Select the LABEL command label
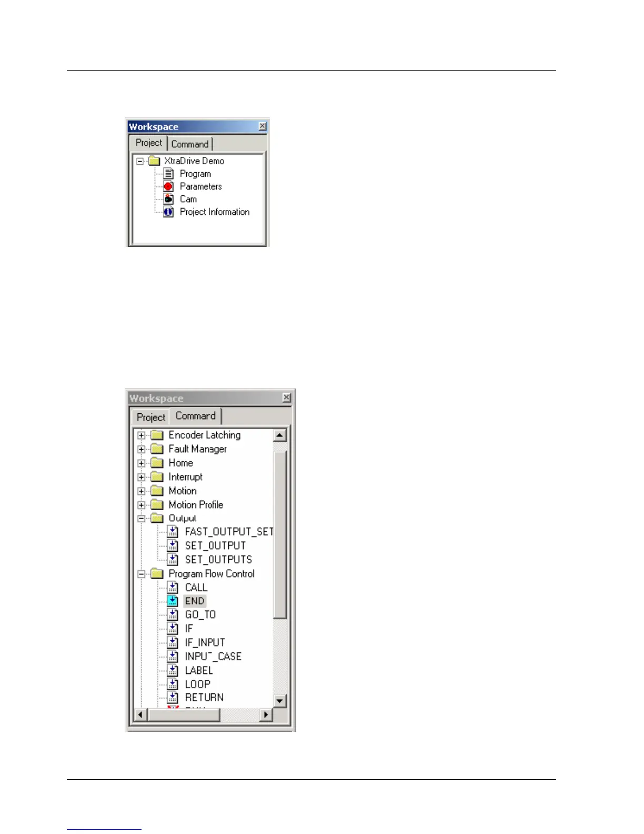The image size is (644, 834). click(199, 670)
